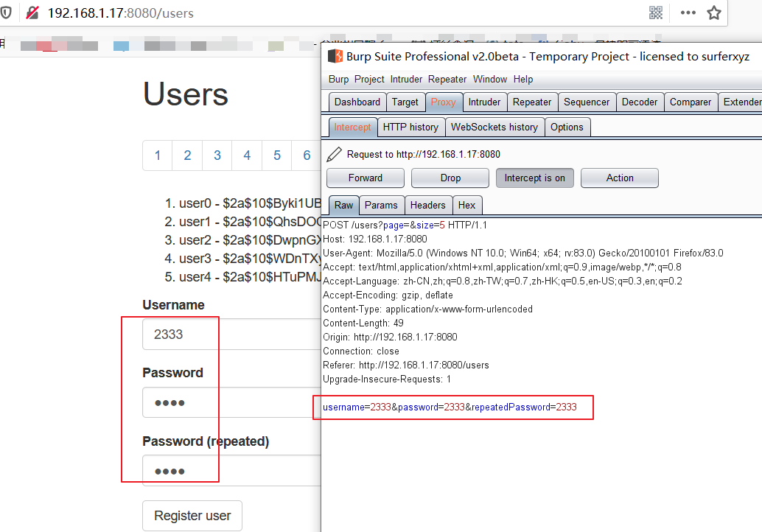
Task: Click the Referer header line
Action: point(406,365)
